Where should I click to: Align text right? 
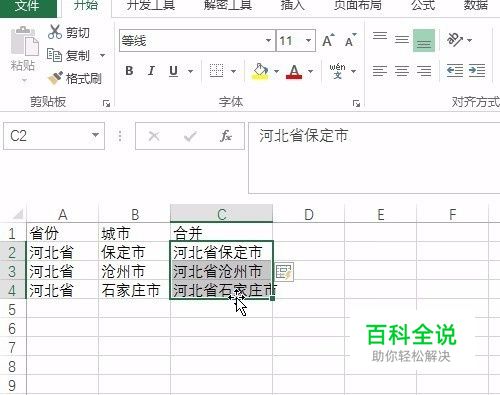pyautogui.click(x=424, y=71)
